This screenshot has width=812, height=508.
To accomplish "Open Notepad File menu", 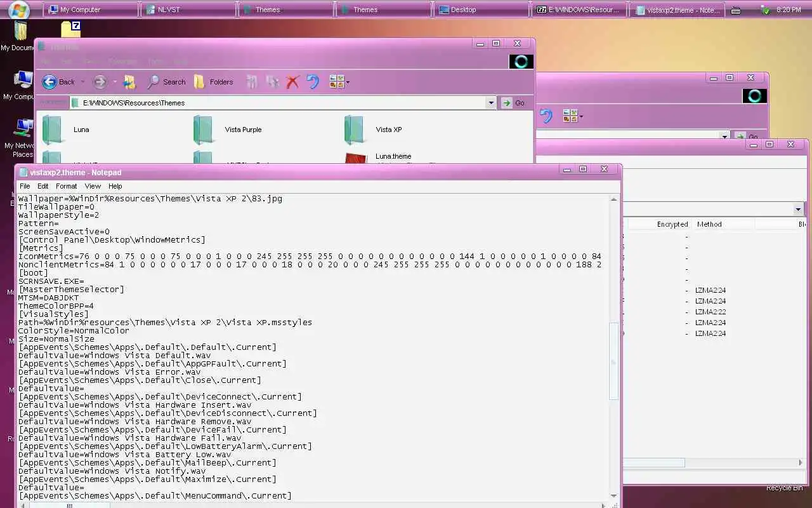I will coord(25,186).
